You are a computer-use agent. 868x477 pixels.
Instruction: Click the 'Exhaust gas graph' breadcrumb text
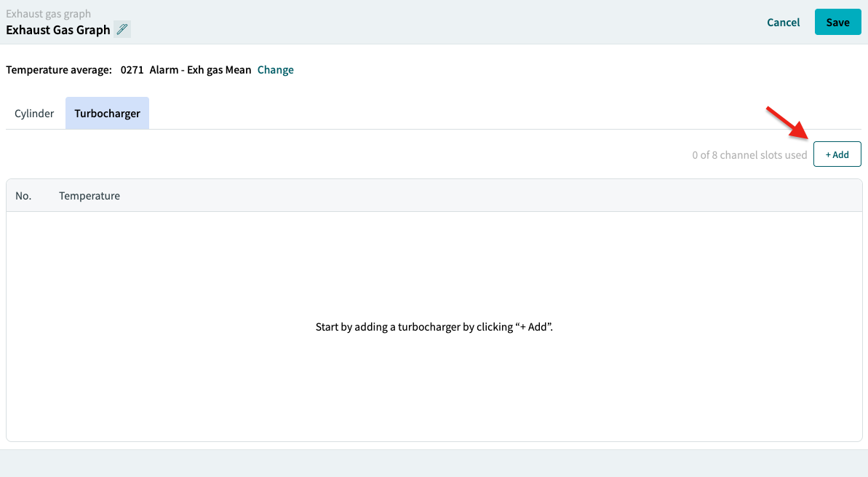[x=49, y=13]
